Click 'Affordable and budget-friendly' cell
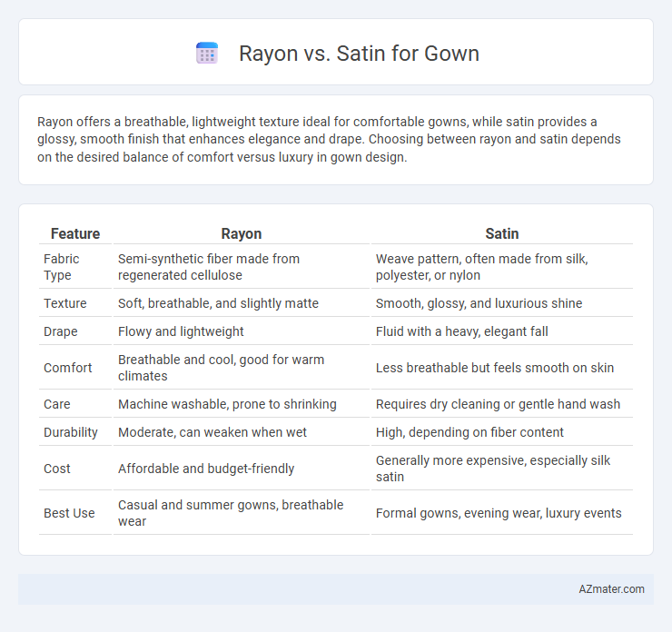Screen dimensions: 672x632 (x=242, y=469)
